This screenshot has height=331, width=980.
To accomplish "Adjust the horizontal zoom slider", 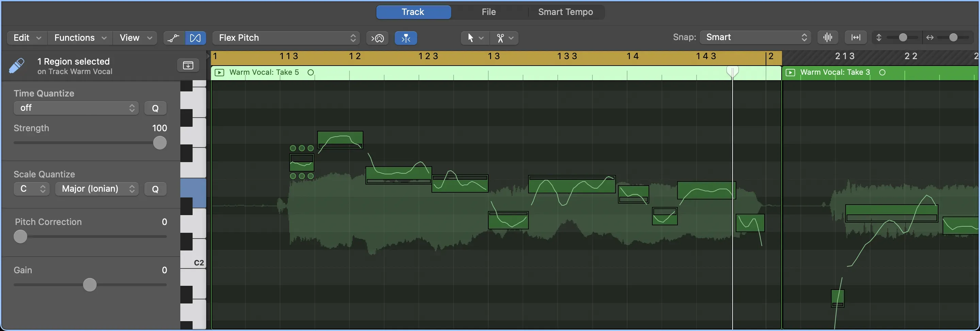I will (953, 37).
